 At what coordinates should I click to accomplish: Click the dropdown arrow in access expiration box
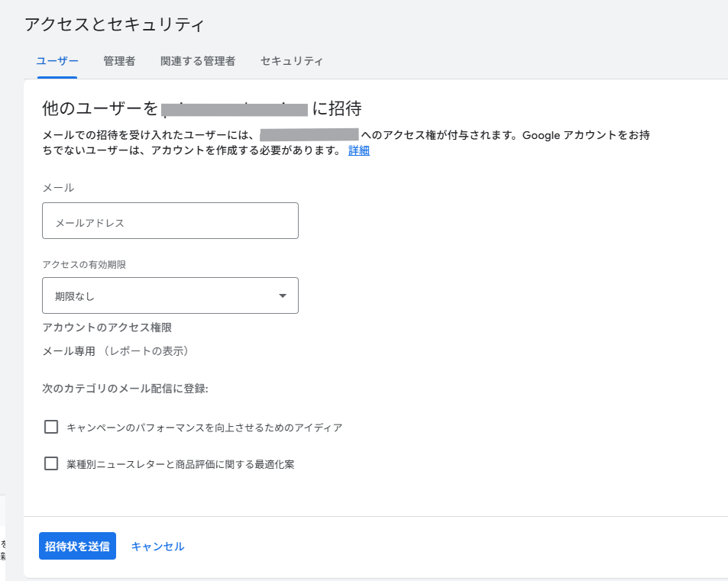click(283, 295)
